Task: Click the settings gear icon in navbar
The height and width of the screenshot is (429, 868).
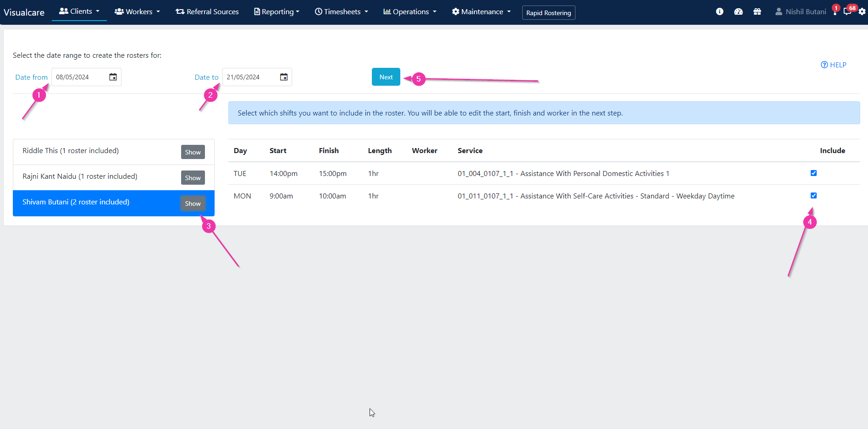Action: [862, 12]
